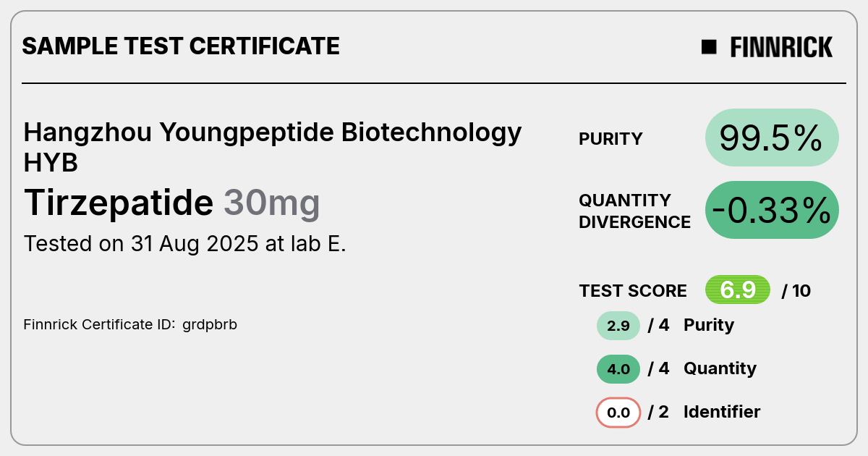The height and width of the screenshot is (456, 868).
Task: Open Hangzhou Youngpeptide Biotechnology vendor name
Action: coord(273,133)
